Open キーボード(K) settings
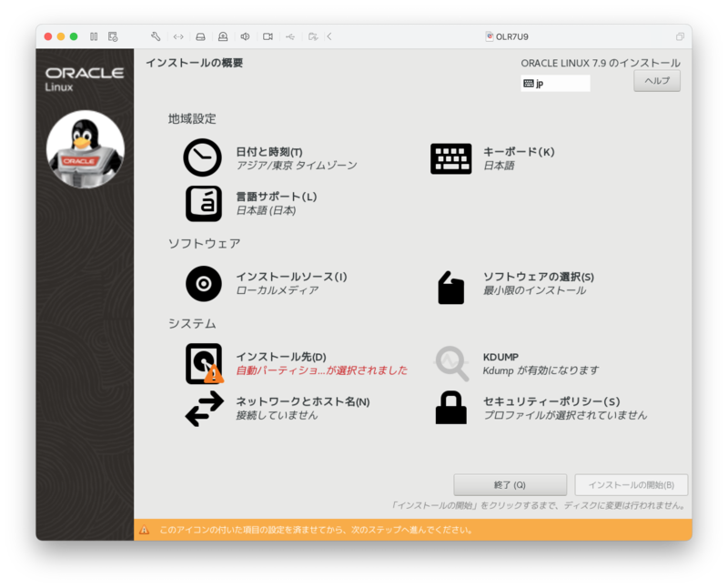728x588 pixels. [519, 152]
